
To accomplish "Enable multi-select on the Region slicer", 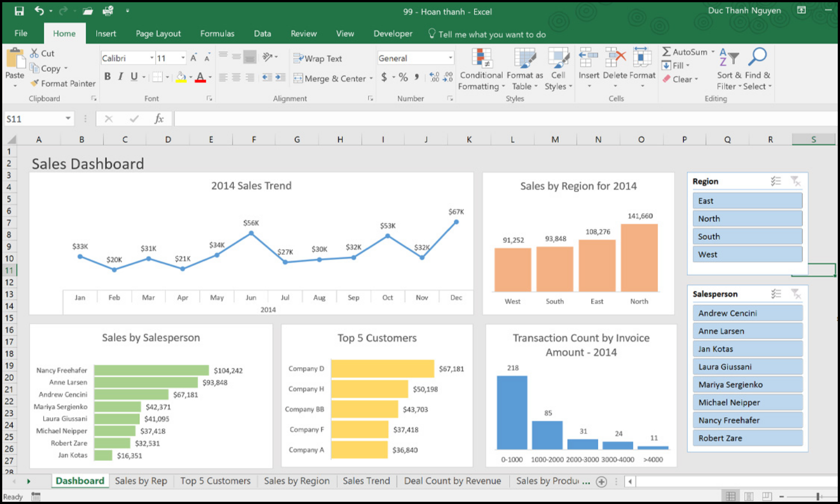I will tap(776, 181).
